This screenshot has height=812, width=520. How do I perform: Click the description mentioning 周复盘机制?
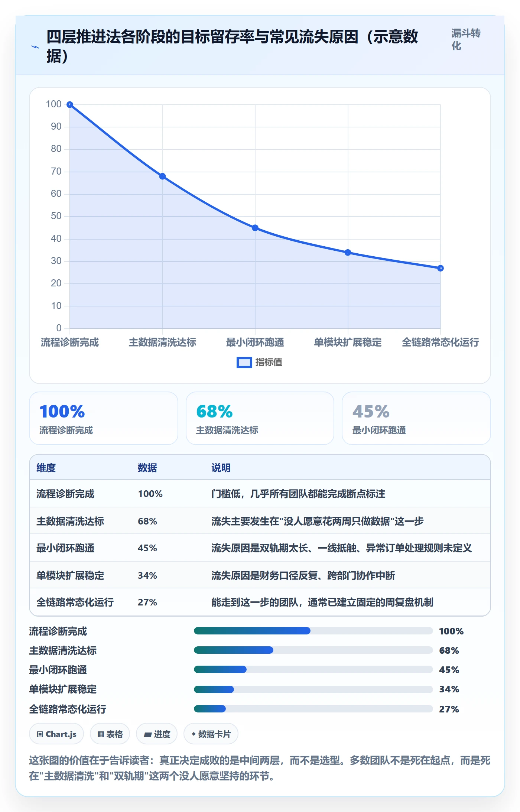click(322, 602)
